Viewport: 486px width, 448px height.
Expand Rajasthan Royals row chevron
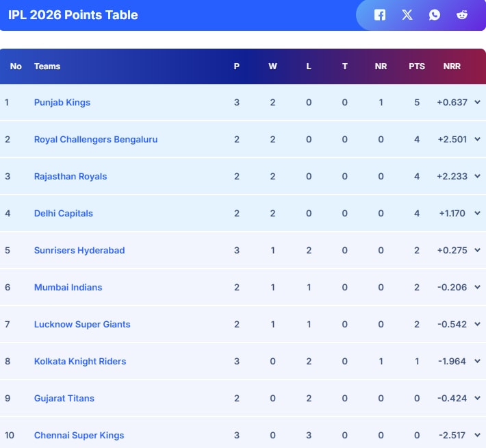477,176
